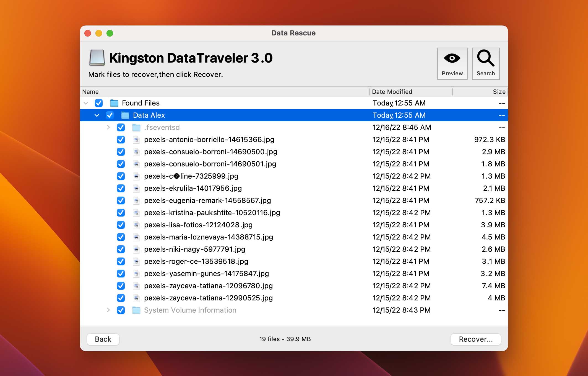Image resolution: width=588 pixels, height=376 pixels.
Task: Click file icon for pexels-eugenia-remark-14558567.jpg
Action: 136,201
